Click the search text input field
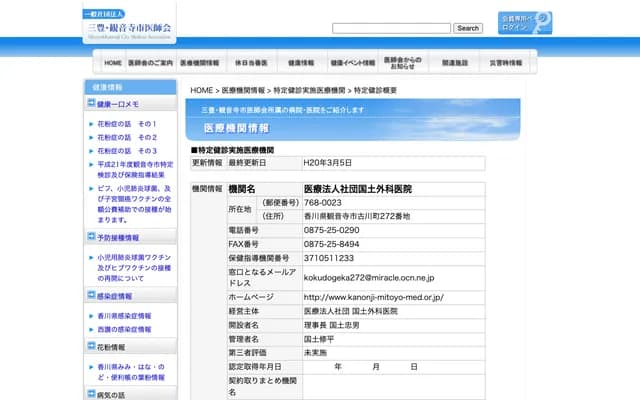The image size is (640, 400). pyautogui.click(x=391, y=28)
